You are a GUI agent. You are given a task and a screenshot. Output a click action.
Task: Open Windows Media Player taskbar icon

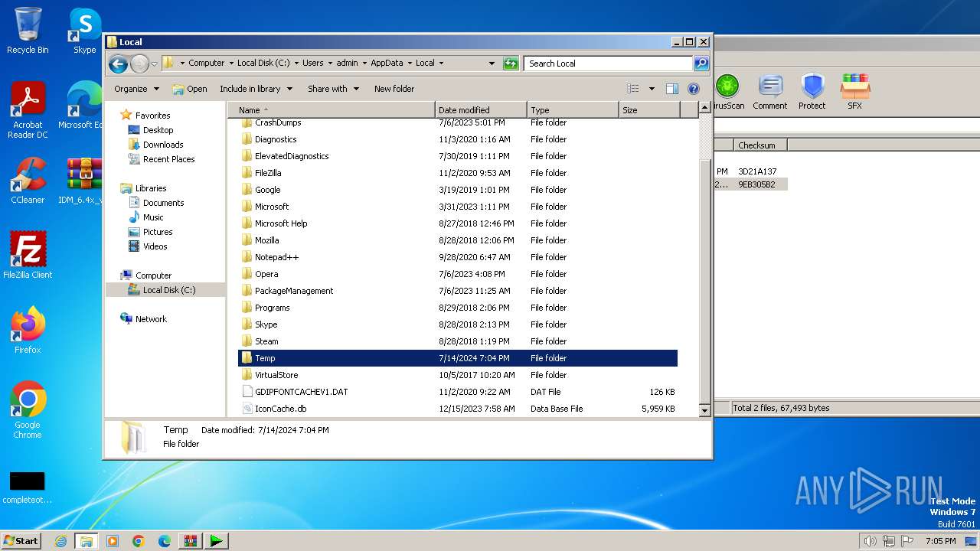[113, 541]
